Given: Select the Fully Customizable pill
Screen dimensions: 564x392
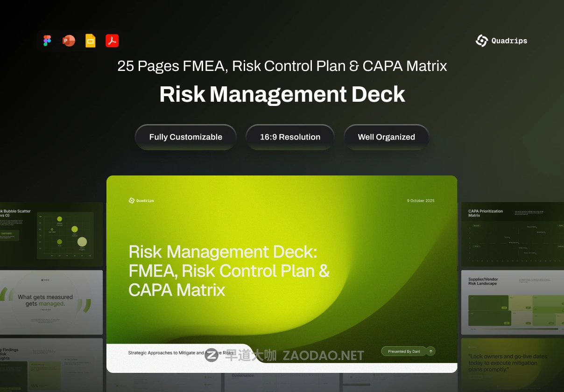Looking at the screenshot, I should click(x=186, y=137).
